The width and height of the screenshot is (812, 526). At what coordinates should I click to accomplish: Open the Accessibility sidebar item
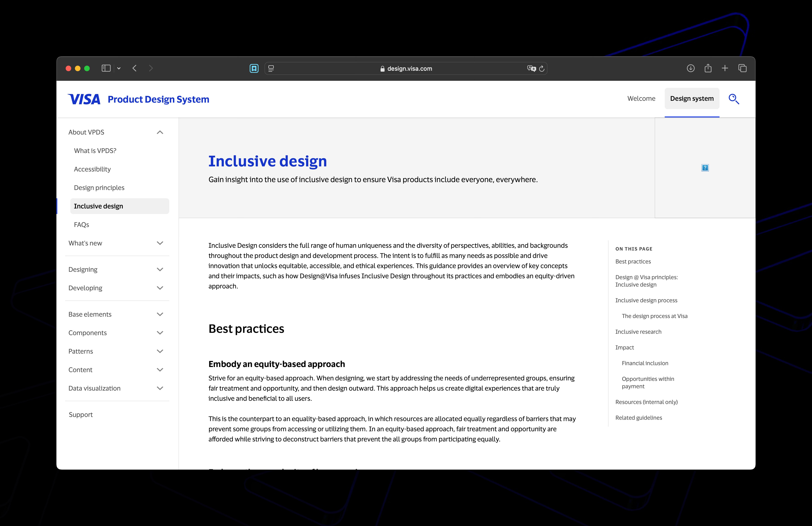pyautogui.click(x=92, y=169)
